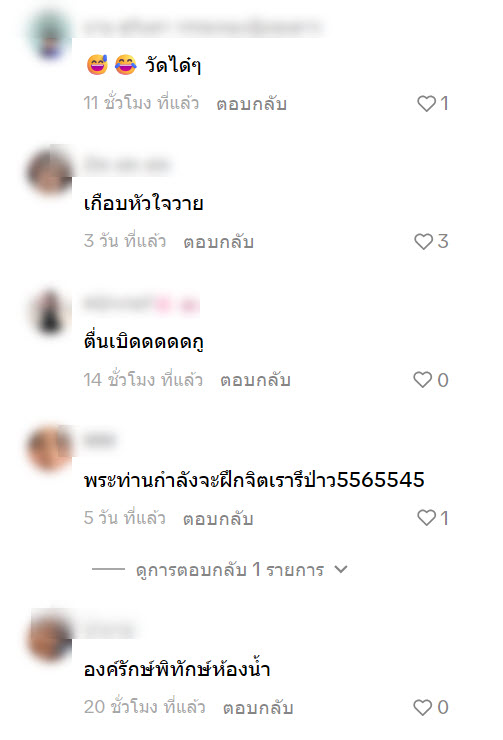The height and width of the screenshot is (740, 503).
Task: Open blurred username above "วัดได้ๆ" comment
Action: tap(203, 27)
